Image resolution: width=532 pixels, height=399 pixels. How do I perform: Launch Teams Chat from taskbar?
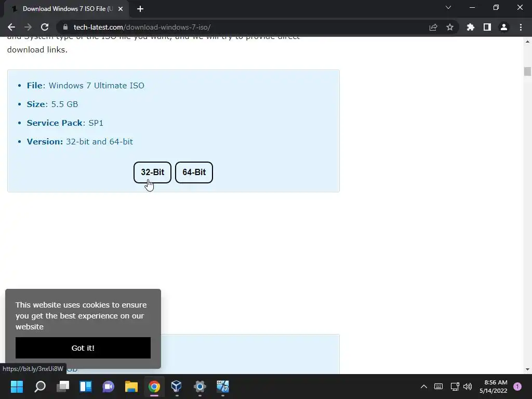point(108,387)
